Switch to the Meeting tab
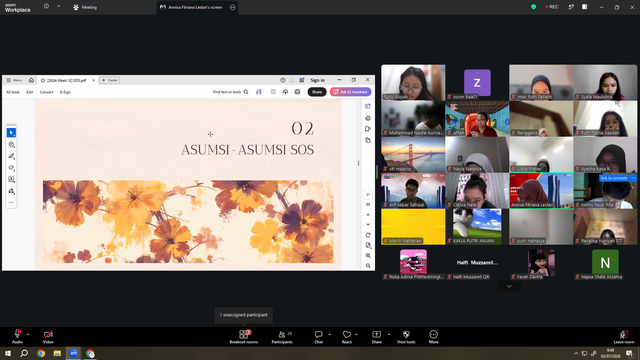 coord(85,7)
